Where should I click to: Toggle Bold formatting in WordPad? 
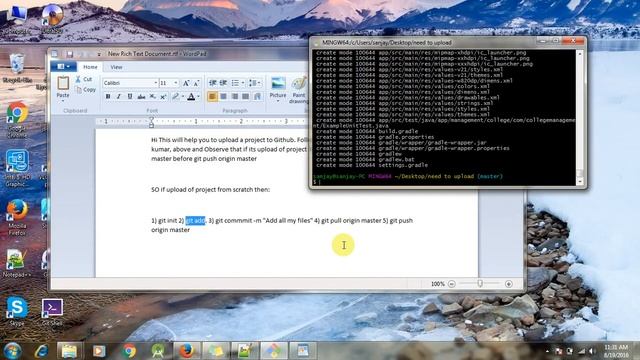pos(108,96)
